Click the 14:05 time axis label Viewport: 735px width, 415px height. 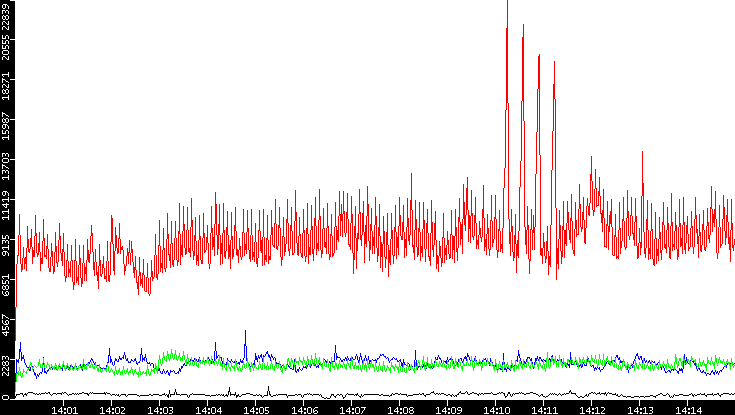[255, 410]
